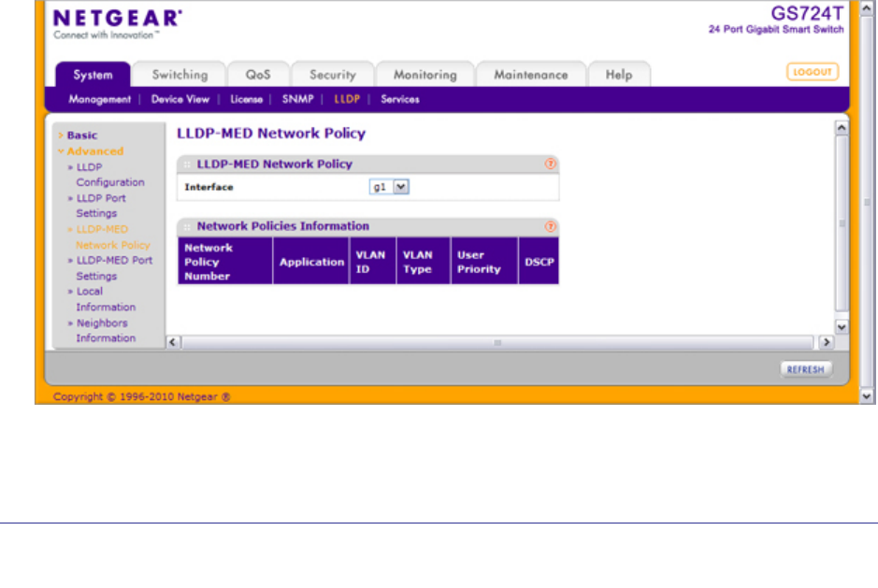The height and width of the screenshot is (588, 878).
Task: Click the Interface field label
Action: 209,187
